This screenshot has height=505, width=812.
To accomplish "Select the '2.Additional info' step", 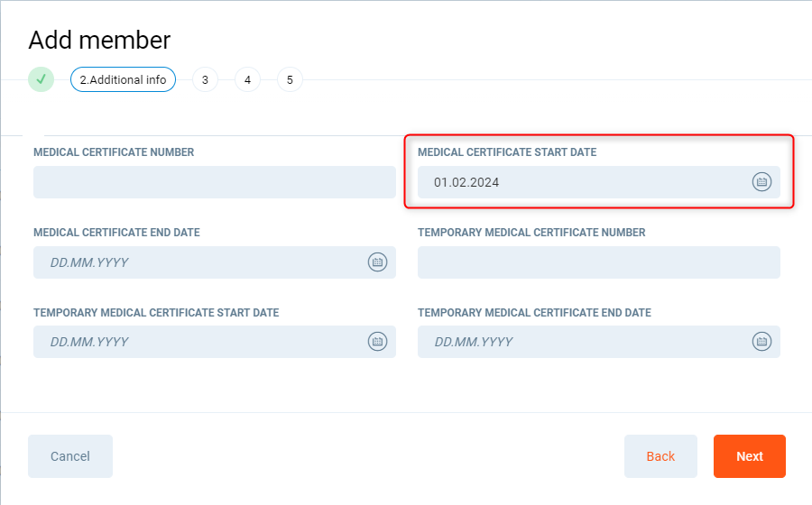I will 123,79.
